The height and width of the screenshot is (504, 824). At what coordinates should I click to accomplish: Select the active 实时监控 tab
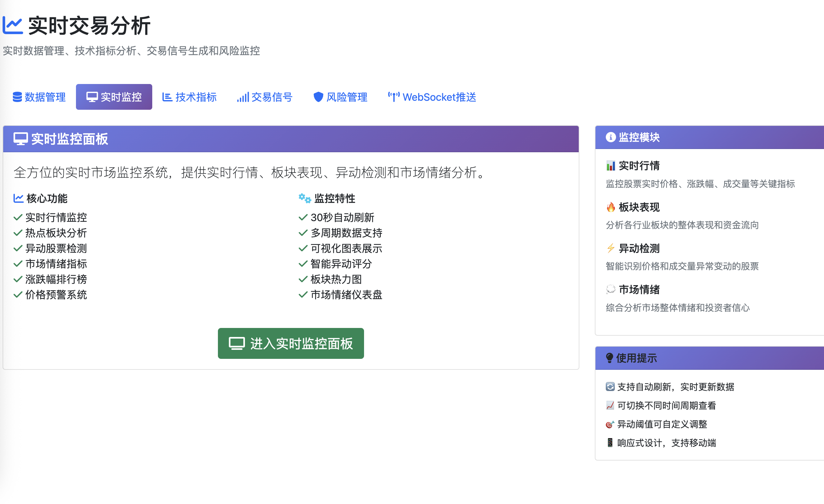[114, 97]
